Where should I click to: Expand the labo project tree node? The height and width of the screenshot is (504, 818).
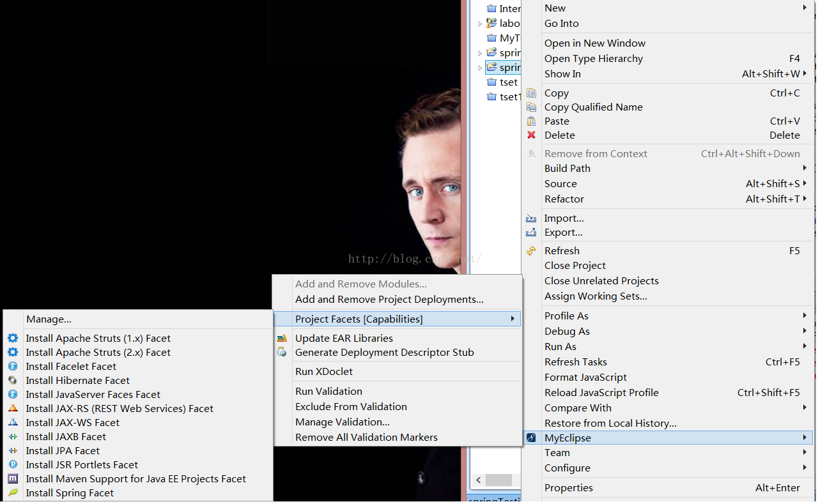pyautogui.click(x=481, y=24)
